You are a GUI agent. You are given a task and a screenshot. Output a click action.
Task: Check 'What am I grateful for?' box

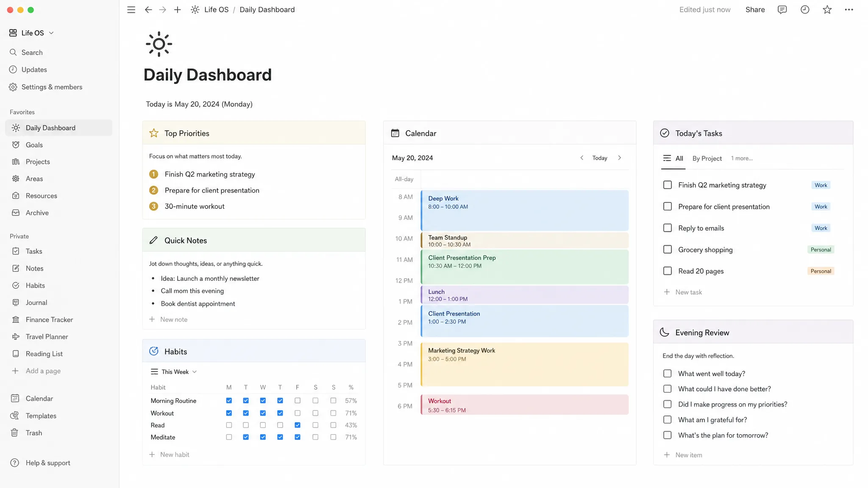(668, 420)
